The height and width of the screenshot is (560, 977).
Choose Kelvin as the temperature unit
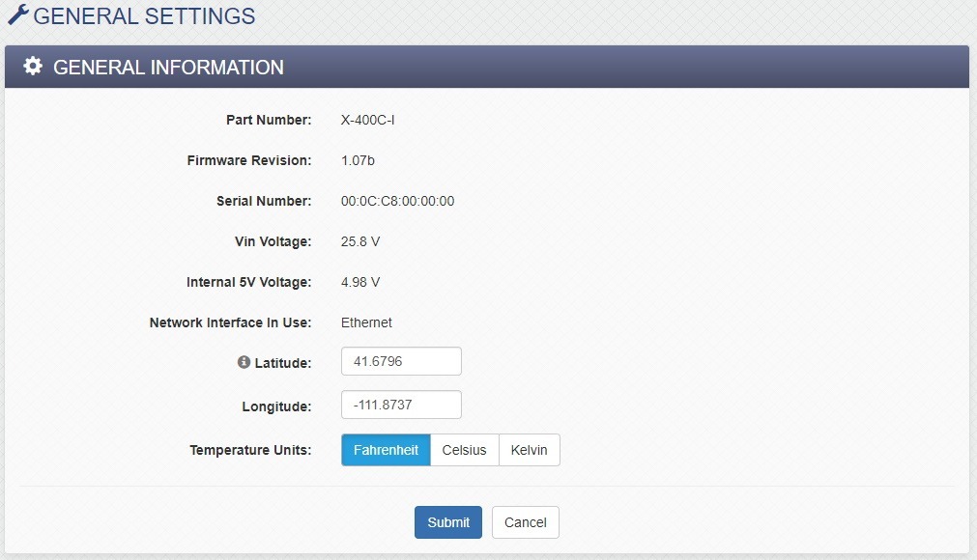tap(529, 450)
